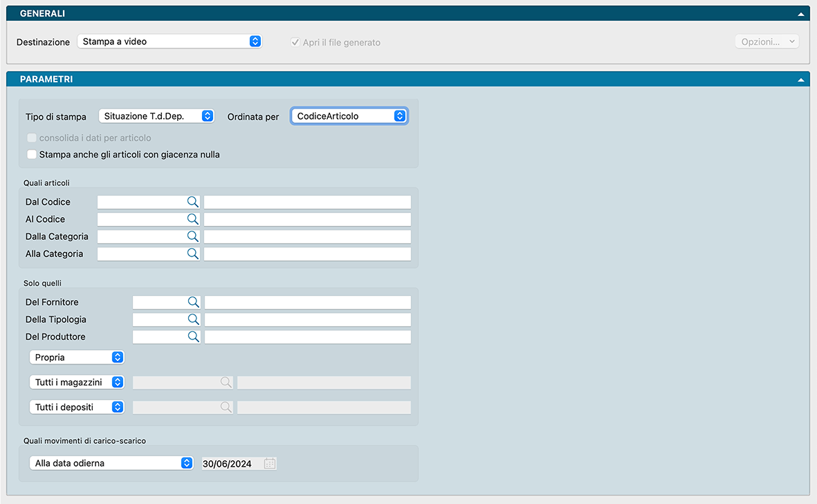Image resolution: width=817 pixels, height=504 pixels.
Task: Toggle the Apri il file generato checkbox
Action: tap(295, 42)
